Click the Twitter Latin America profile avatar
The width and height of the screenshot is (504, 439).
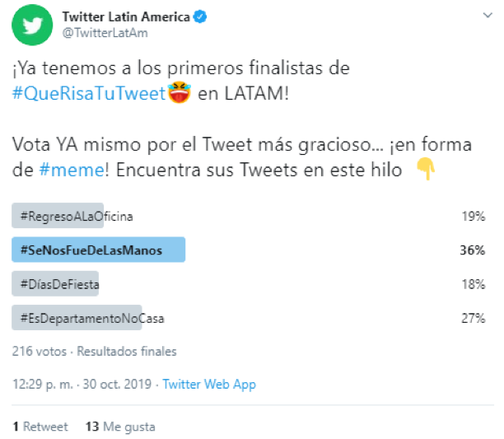click(x=30, y=26)
